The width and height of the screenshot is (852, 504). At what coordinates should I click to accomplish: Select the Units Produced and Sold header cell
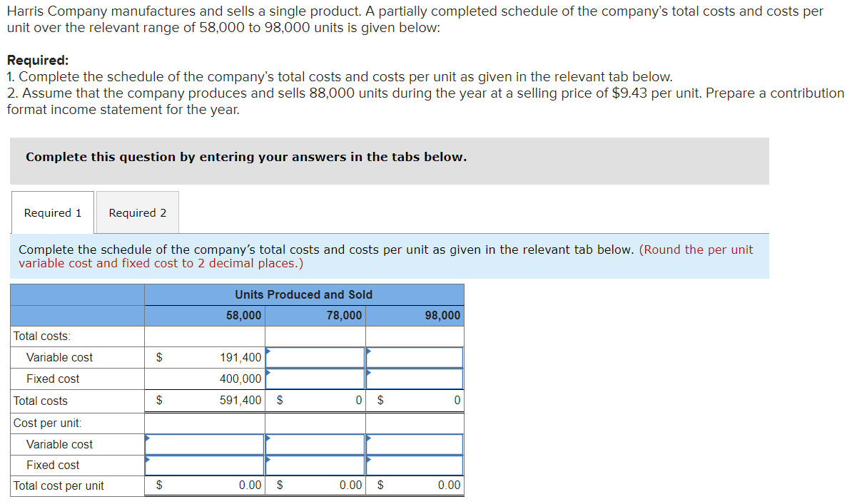[x=304, y=294]
